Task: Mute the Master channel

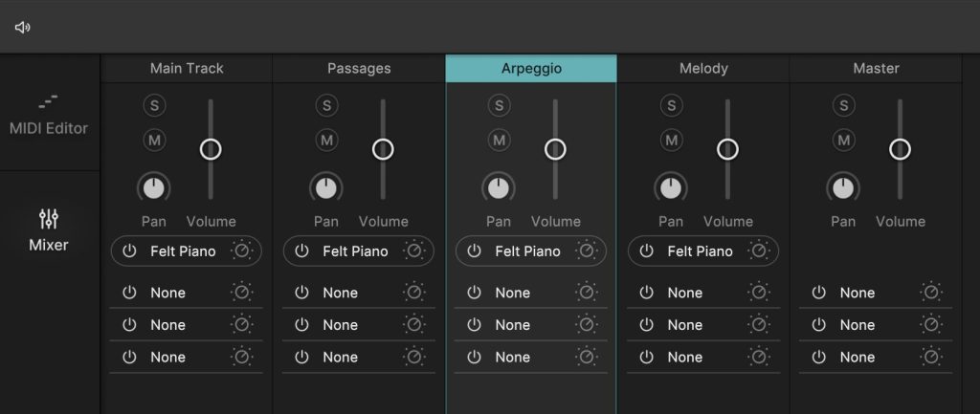Action: point(843,141)
